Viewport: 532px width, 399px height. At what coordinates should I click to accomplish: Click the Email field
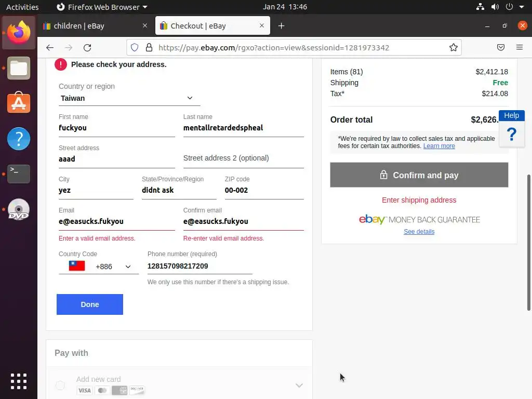(x=117, y=221)
